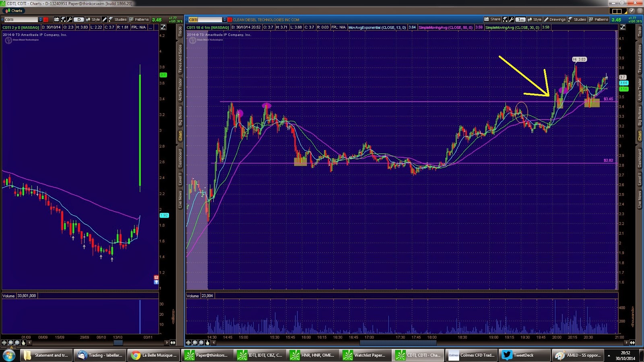Open Dashboard tab on left sidebar
This screenshot has height=362, width=644.
tap(180, 158)
